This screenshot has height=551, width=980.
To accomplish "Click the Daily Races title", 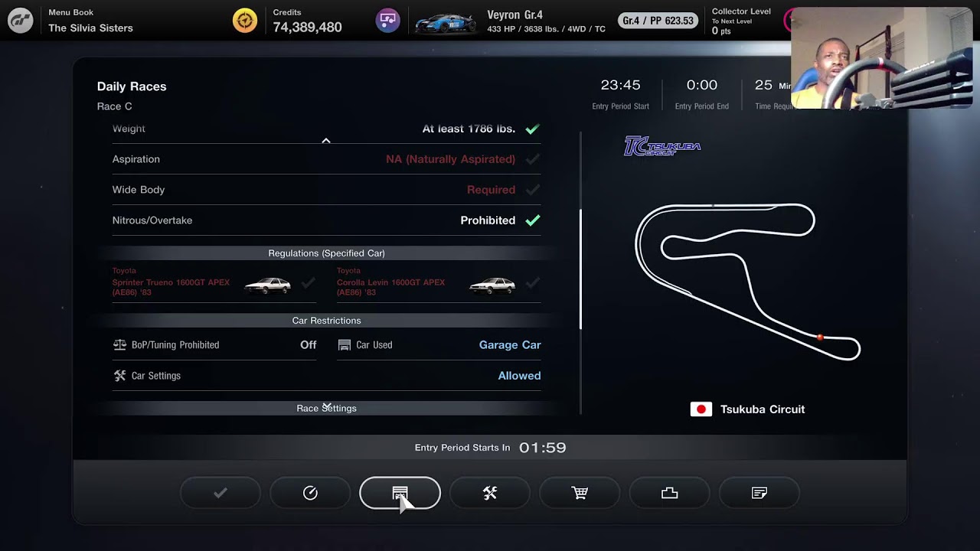I will point(132,86).
